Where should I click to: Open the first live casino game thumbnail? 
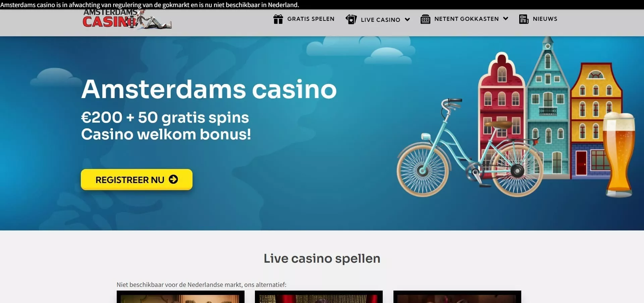pos(180,297)
